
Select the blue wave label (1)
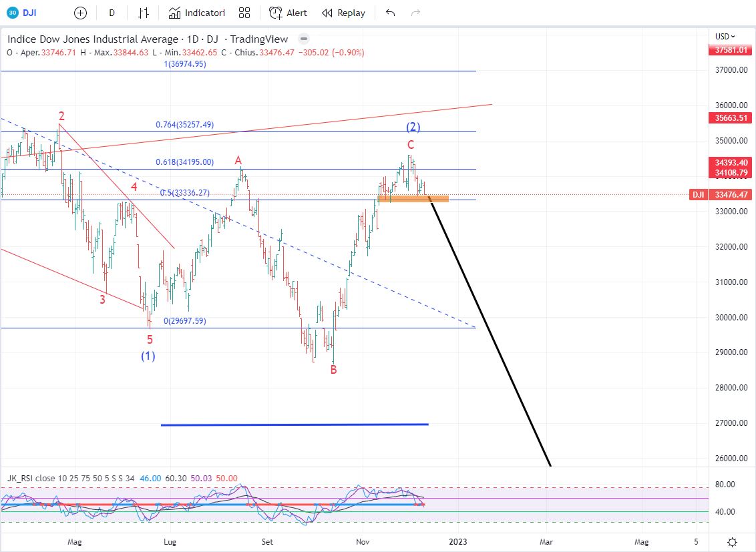point(148,356)
